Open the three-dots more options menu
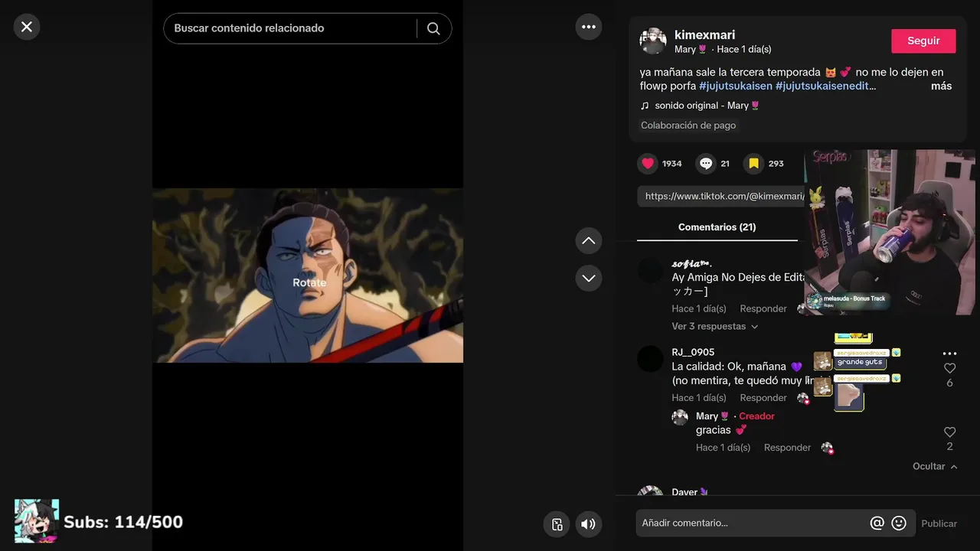The width and height of the screenshot is (980, 551). 588,27
